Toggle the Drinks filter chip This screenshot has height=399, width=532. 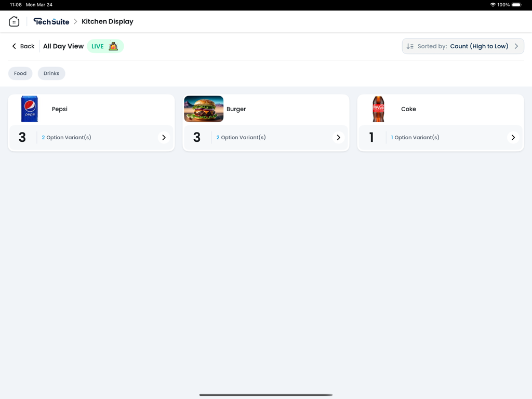[x=51, y=73]
